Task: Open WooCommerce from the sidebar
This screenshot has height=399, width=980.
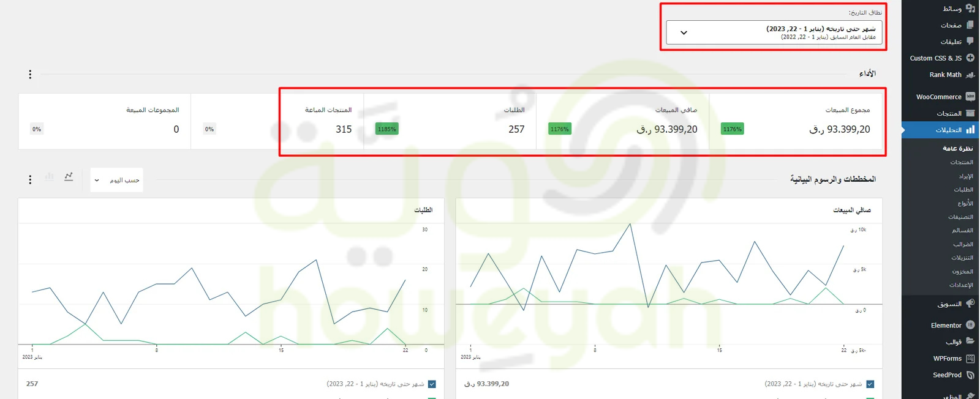Action: tap(939, 97)
